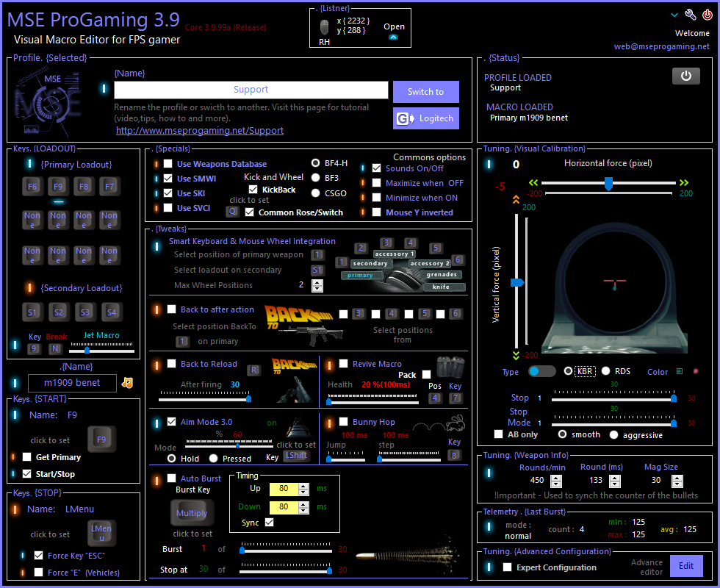This screenshot has width=720, height=588.
Task: Click the web@mseprogaming.net email link
Action: (x=661, y=46)
